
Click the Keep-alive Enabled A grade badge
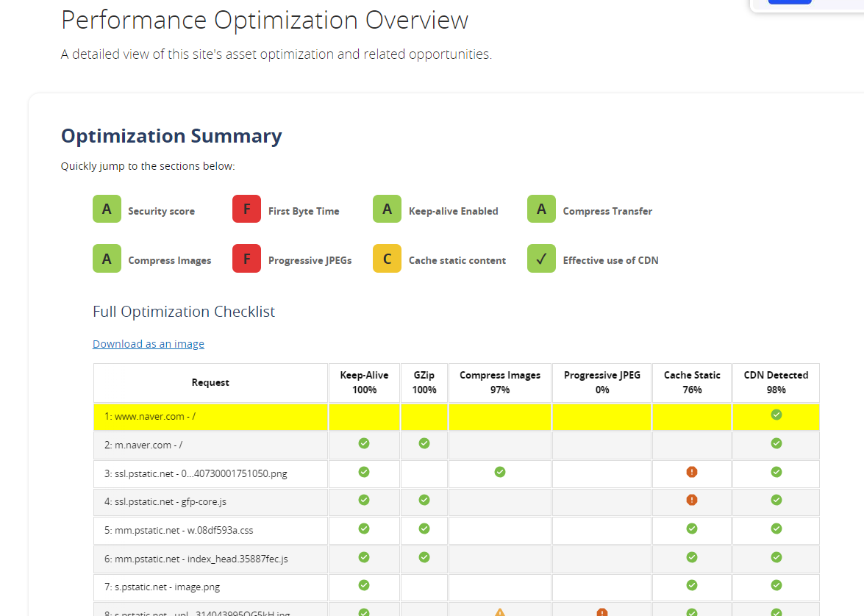click(388, 209)
